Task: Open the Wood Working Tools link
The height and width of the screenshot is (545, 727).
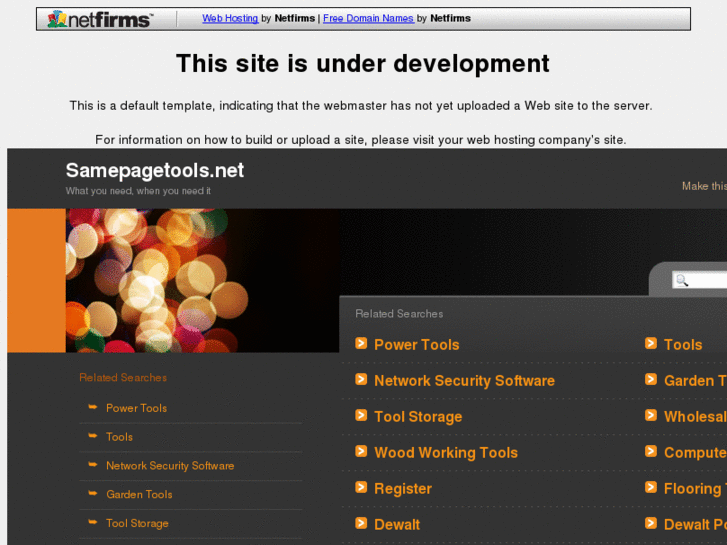Action: point(446,453)
